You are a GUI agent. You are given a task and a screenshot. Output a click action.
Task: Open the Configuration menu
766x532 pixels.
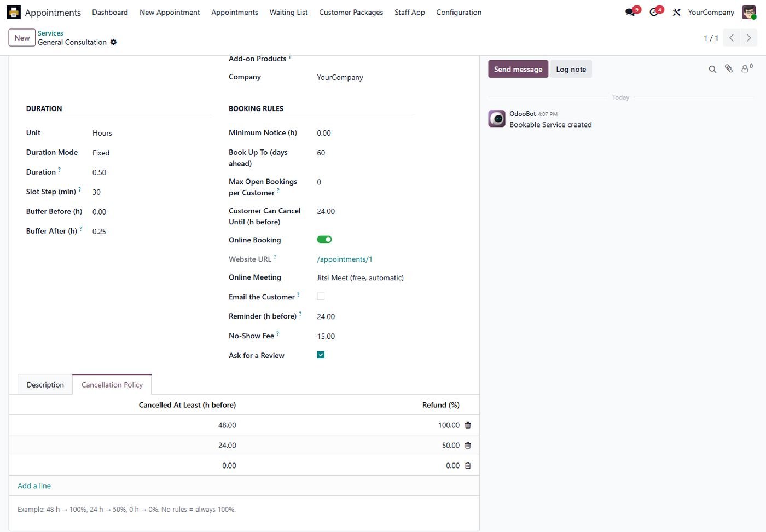click(459, 12)
